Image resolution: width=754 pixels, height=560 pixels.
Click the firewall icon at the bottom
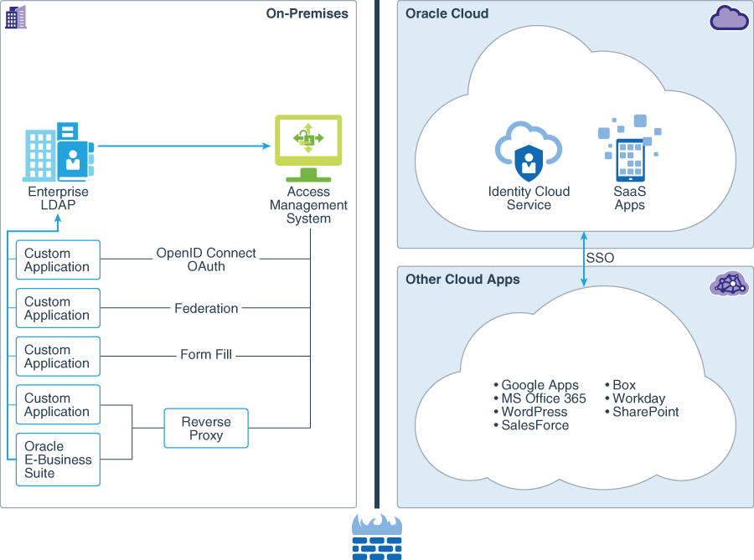377,540
